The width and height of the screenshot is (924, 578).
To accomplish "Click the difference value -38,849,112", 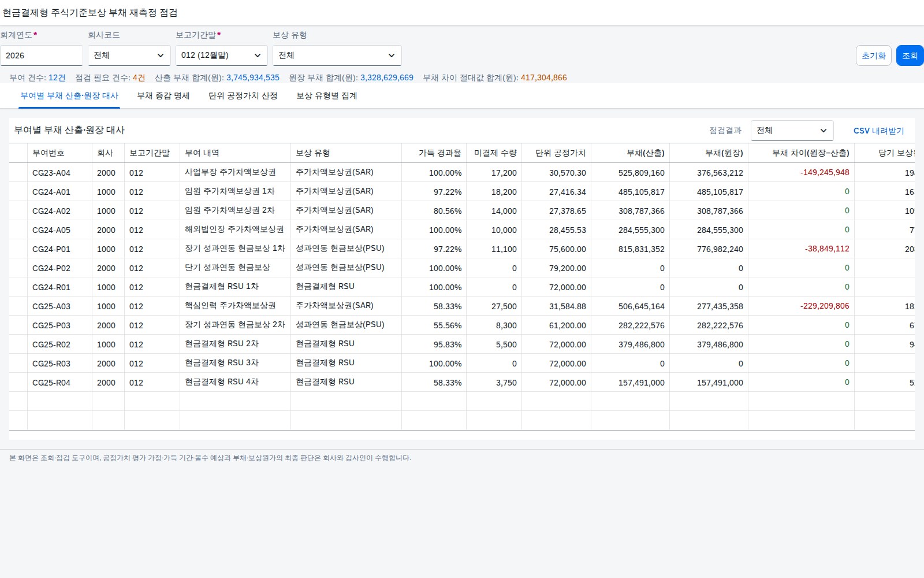I will point(827,249).
